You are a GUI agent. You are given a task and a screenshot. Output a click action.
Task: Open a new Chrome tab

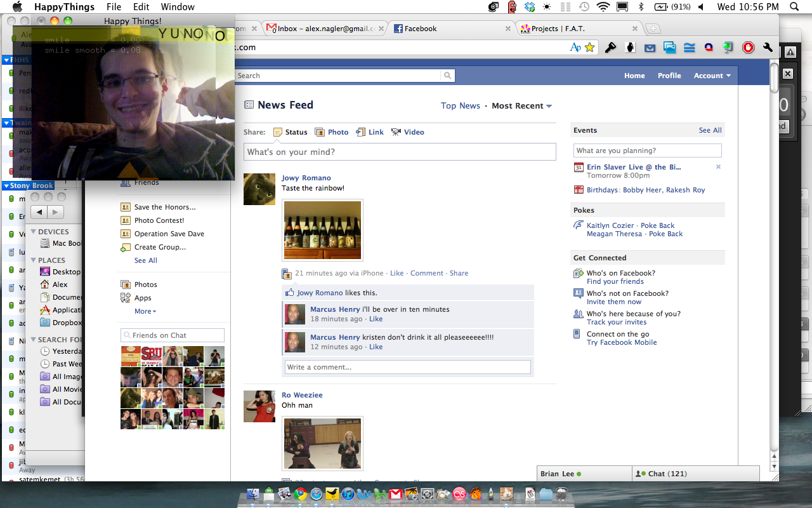[x=653, y=29]
